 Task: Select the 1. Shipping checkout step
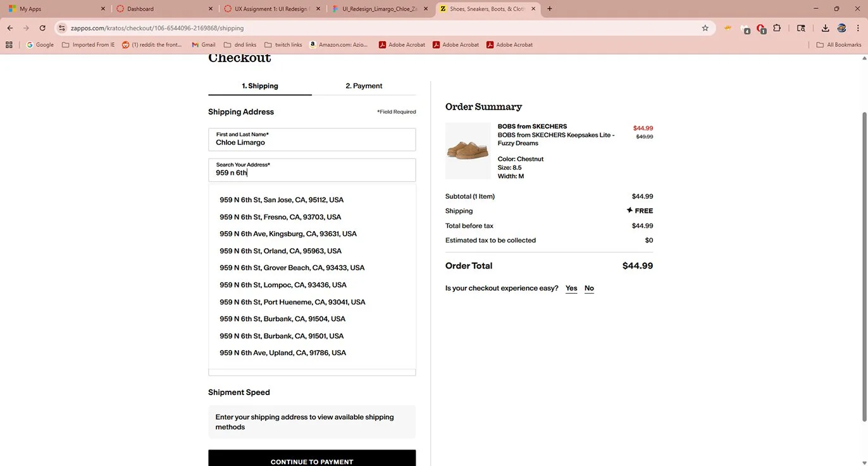coord(260,86)
